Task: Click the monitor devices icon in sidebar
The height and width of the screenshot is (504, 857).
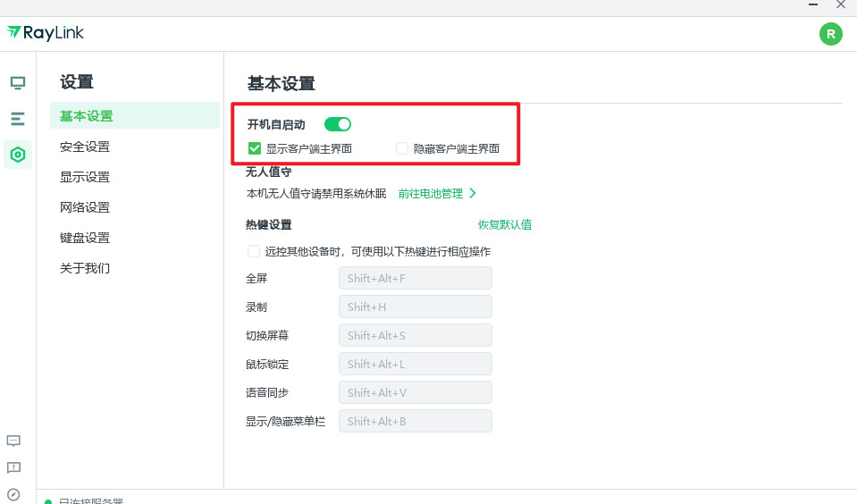Action: pos(17,83)
